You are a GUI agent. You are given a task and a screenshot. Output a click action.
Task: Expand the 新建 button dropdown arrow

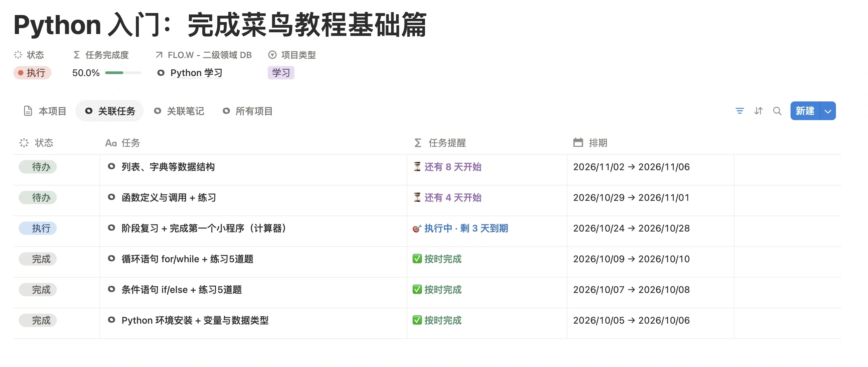click(828, 111)
